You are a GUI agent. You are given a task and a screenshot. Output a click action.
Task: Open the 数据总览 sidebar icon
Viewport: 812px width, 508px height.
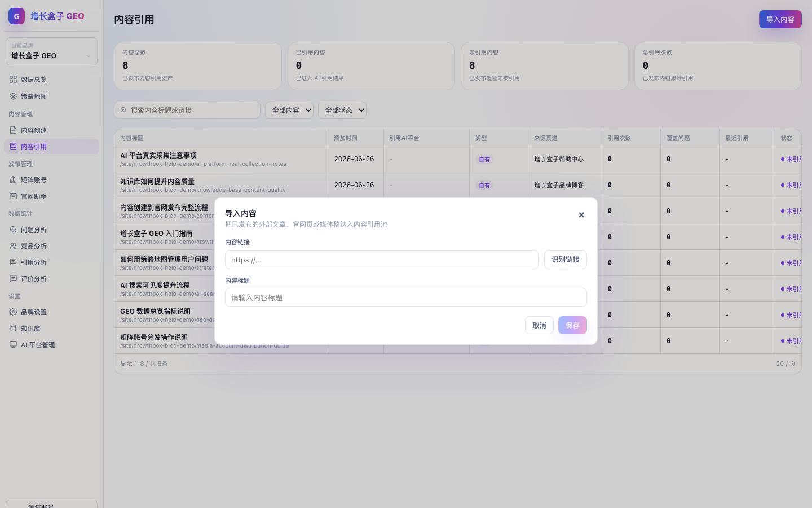click(x=13, y=80)
